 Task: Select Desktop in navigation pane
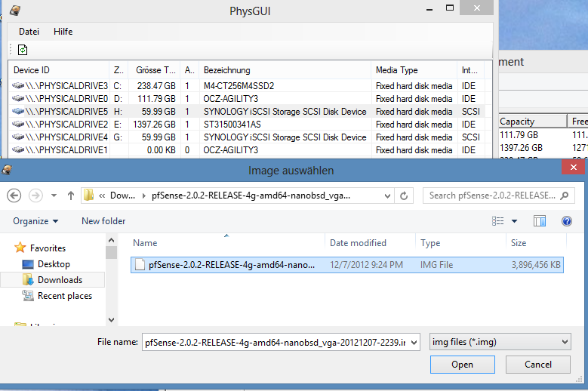[x=47, y=264]
